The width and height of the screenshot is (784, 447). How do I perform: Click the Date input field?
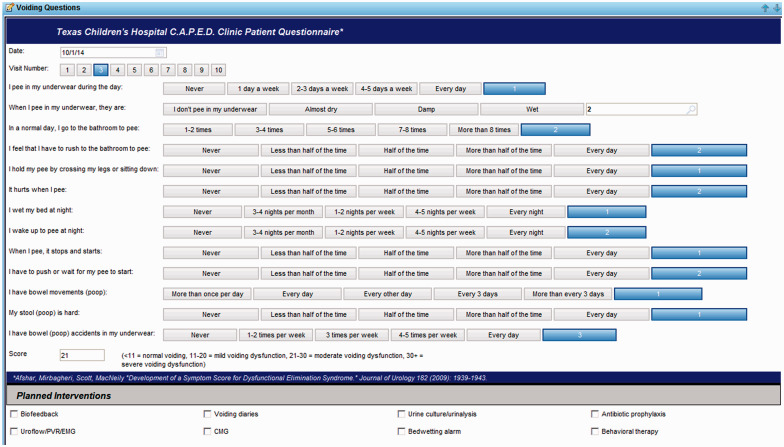[x=113, y=52]
